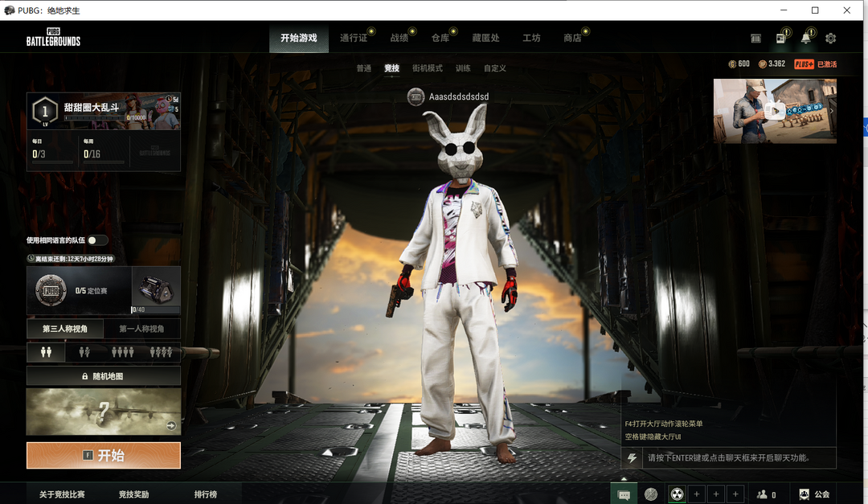The width and height of the screenshot is (868, 504).
Task: Switch to the 仓库 tab
Action: pyautogui.click(x=440, y=38)
